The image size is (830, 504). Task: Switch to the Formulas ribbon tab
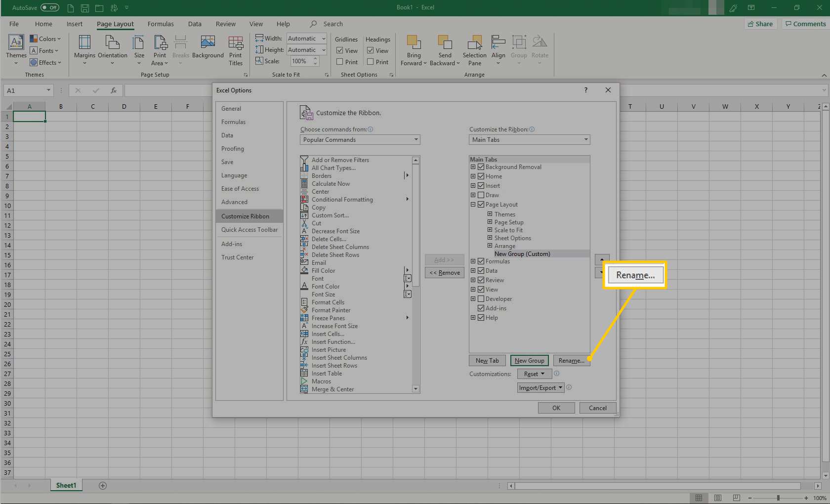point(161,24)
